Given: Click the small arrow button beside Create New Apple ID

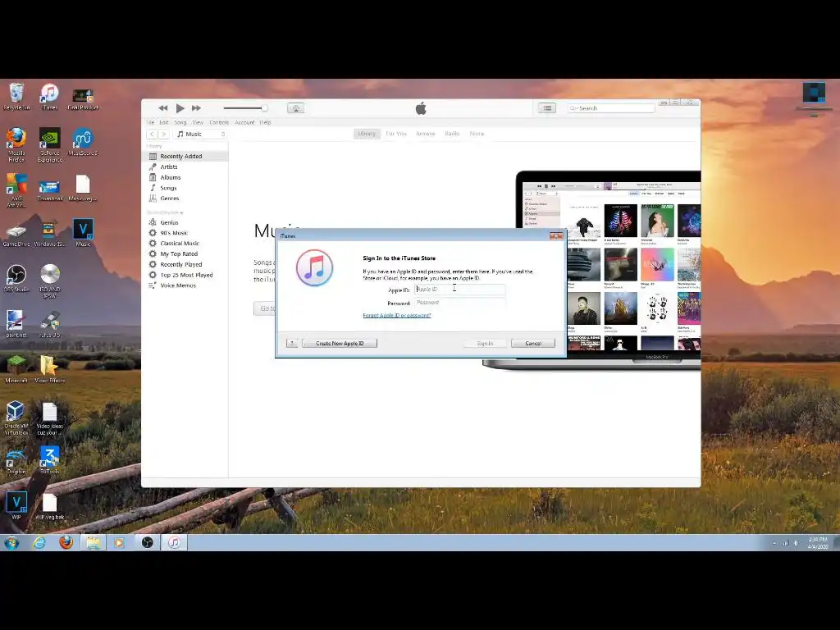Looking at the screenshot, I should click(292, 344).
